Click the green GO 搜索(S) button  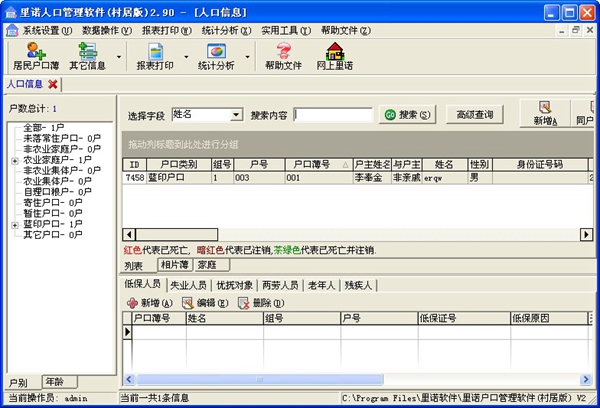pyautogui.click(x=407, y=114)
